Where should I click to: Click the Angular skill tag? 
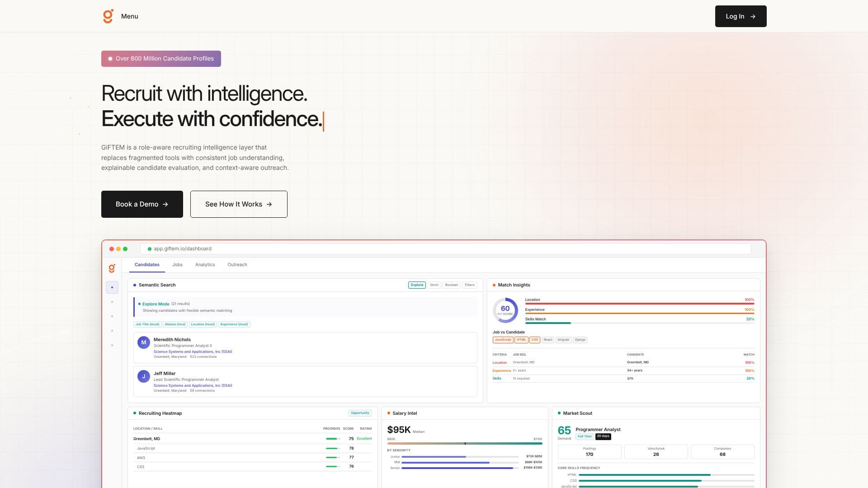click(x=563, y=340)
